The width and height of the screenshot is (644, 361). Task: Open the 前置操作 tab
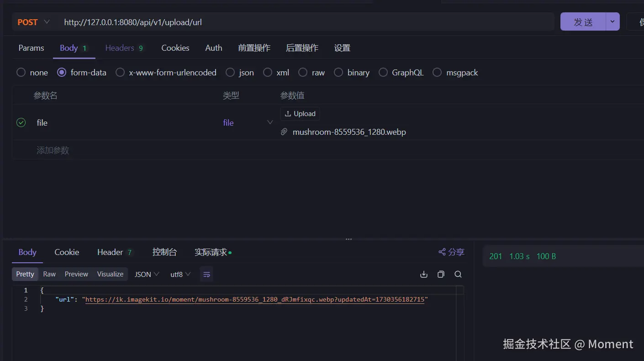tap(254, 48)
